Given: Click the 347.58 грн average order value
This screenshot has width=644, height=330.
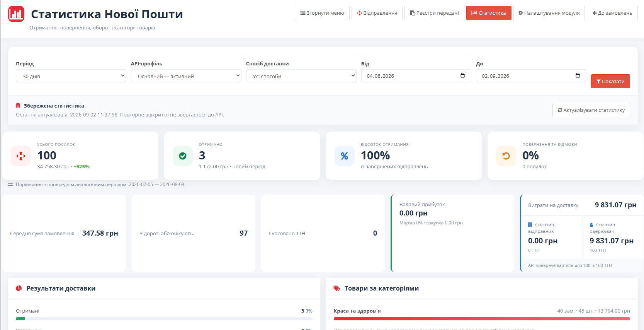Looking at the screenshot, I should click(100, 233).
